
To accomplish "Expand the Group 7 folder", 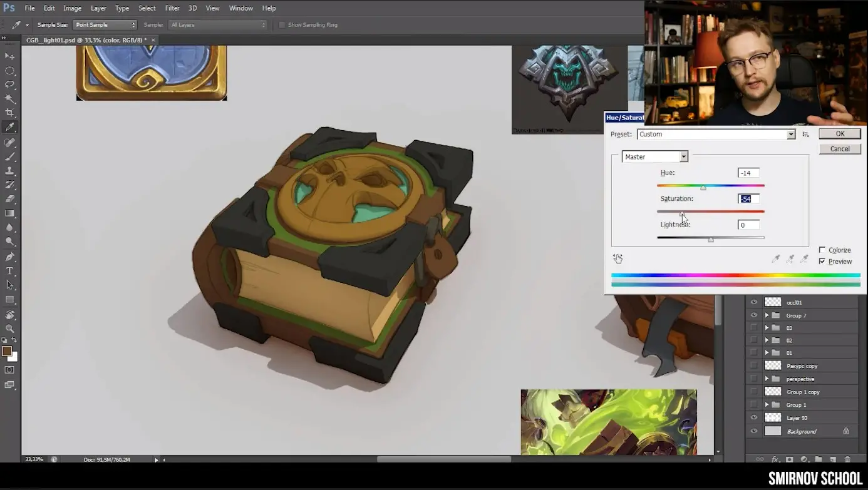I will [x=767, y=315].
